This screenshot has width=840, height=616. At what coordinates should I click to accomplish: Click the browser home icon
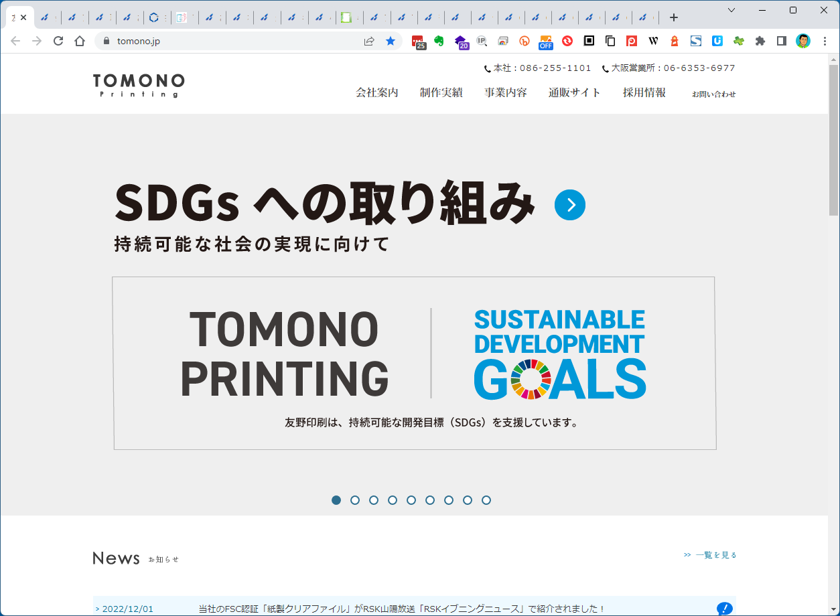[80, 41]
